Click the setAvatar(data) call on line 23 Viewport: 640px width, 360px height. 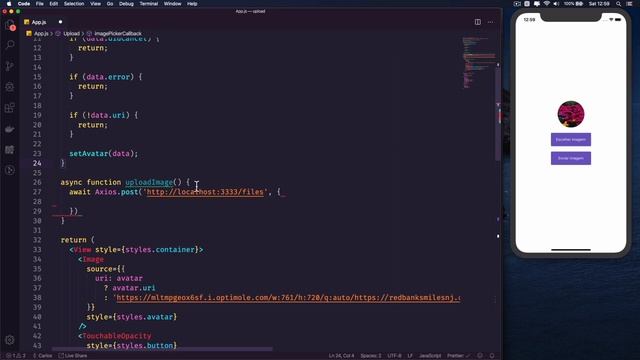pyautogui.click(x=104, y=154)
